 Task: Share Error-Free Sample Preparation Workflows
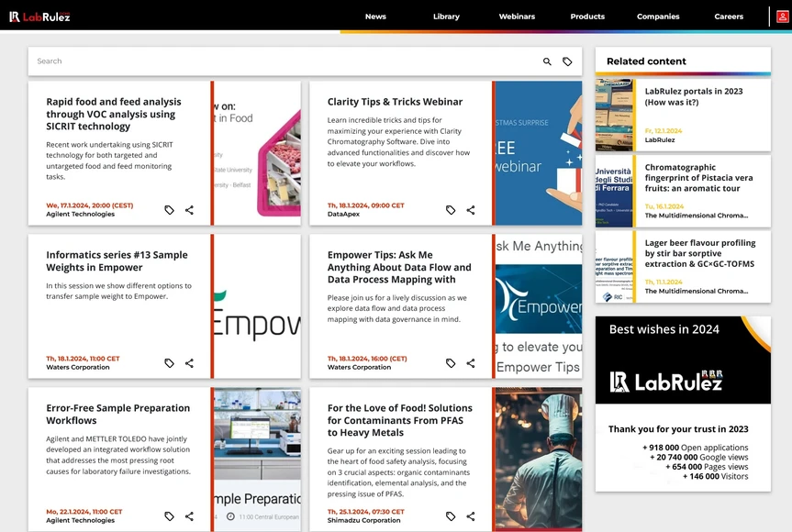click(189, 515)
